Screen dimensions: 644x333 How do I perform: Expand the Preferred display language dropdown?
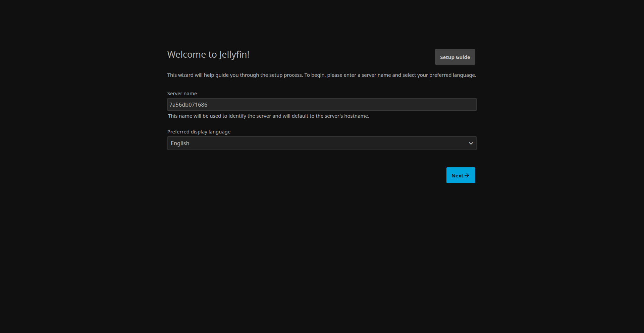pyautogui.click(x=321, y=144)
